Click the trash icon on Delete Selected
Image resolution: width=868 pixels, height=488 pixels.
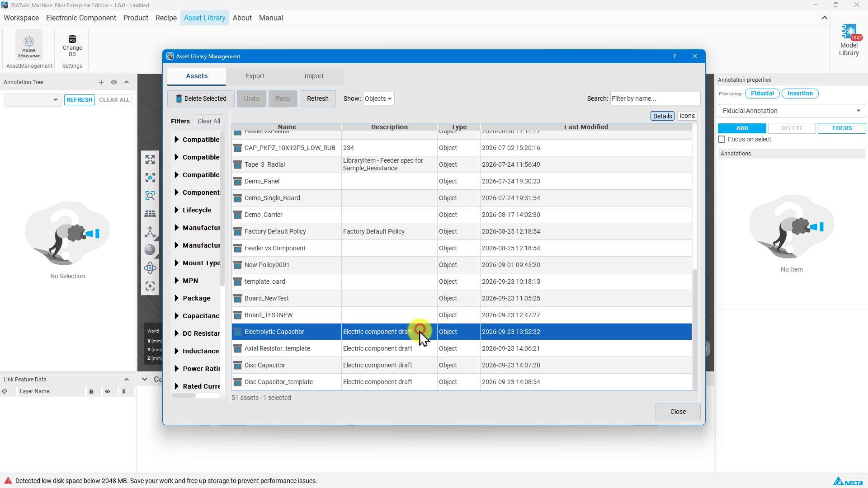(179, 99)
